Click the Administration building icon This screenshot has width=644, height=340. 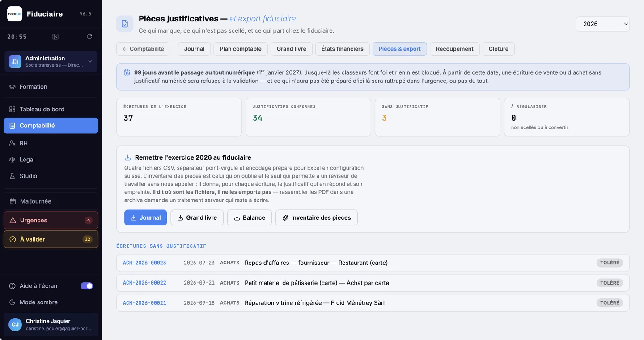(x=15, y=62)
